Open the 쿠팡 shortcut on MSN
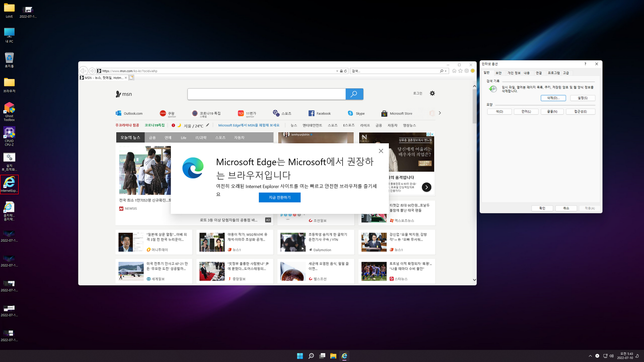Image resolution: width=644 pixels, height=362 pixels. (x=168, y=113)
